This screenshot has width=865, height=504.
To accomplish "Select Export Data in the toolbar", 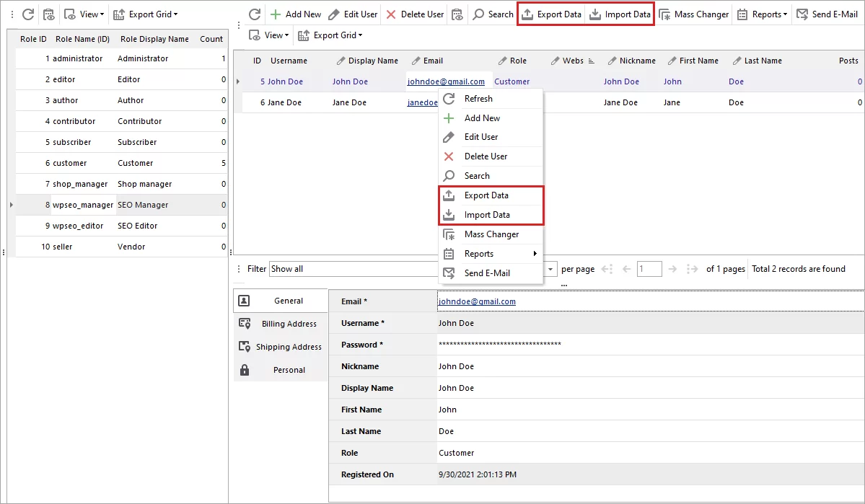I will tap(550, 14).
